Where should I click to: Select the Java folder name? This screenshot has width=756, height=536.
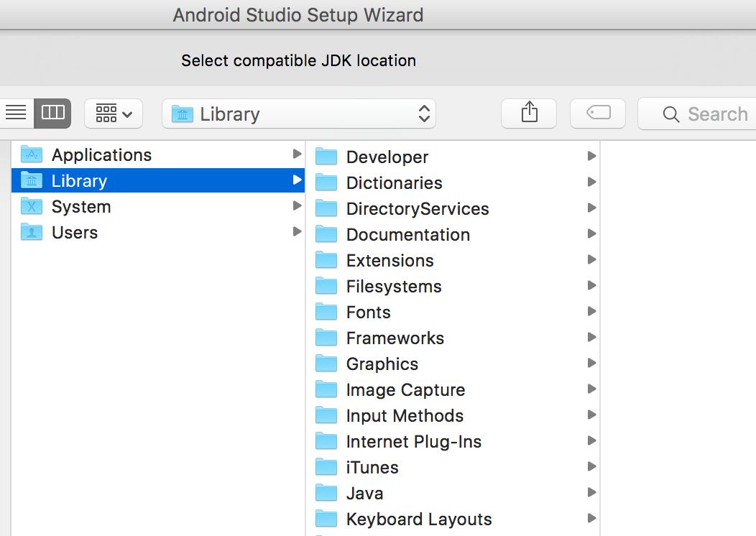(364, 494)
